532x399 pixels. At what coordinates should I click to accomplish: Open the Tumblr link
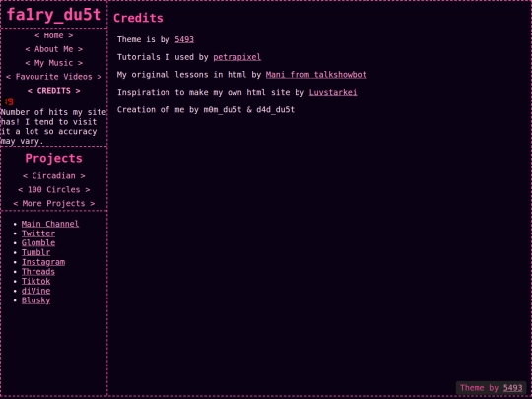tap(36, 252)
